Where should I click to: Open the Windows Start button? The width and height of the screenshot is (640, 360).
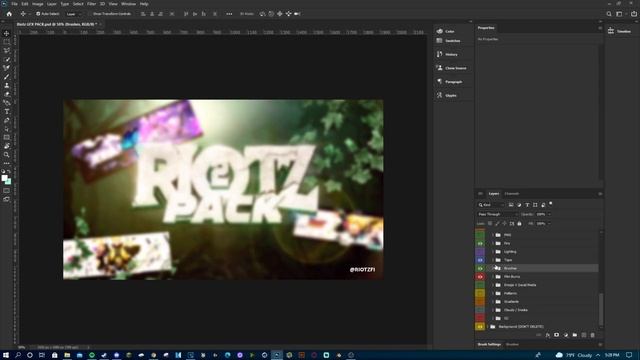(x=6, y=355)
